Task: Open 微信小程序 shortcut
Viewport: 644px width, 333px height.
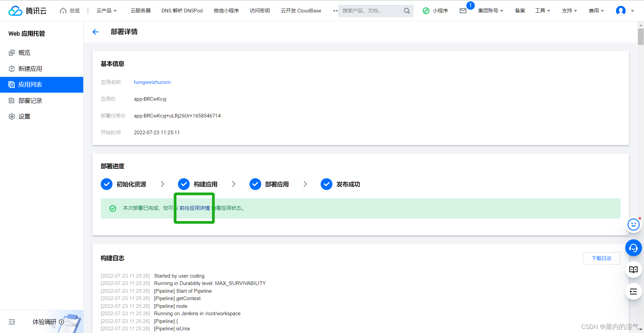Action: click(226, 11)
